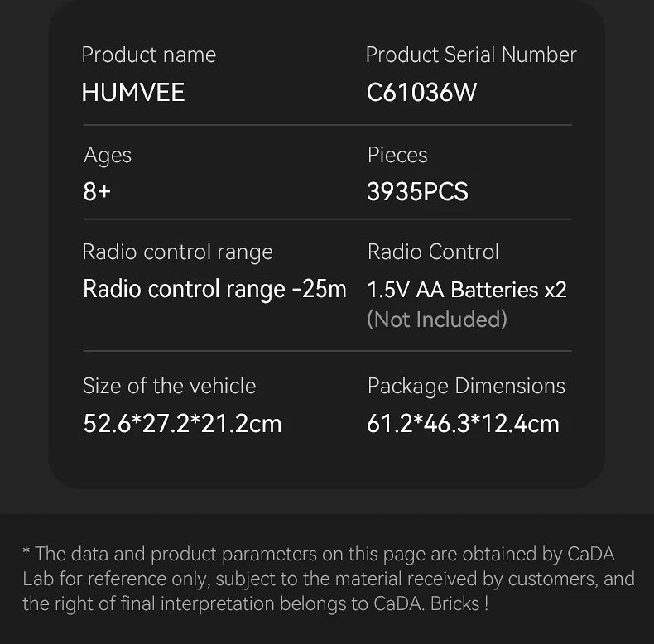Screen dimensions: 654x644
Task: Select the 3935PCS piece count
Action: coord(417,192)
